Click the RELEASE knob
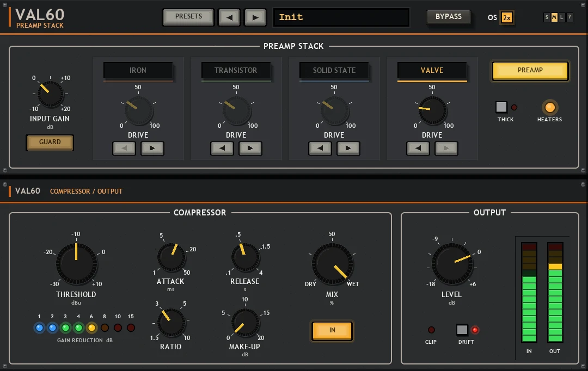The height and width of the screenshot is (371, 588). 246,257
